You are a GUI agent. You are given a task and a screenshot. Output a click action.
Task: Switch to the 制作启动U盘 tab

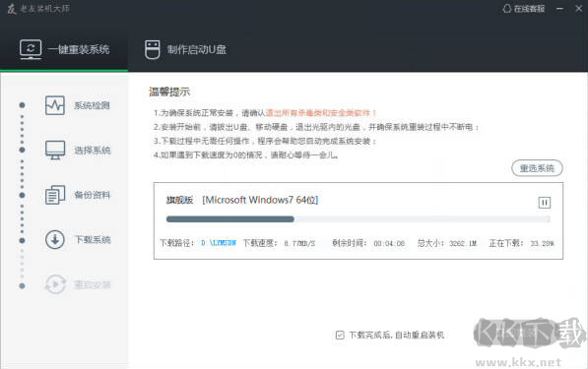point(185,49)
